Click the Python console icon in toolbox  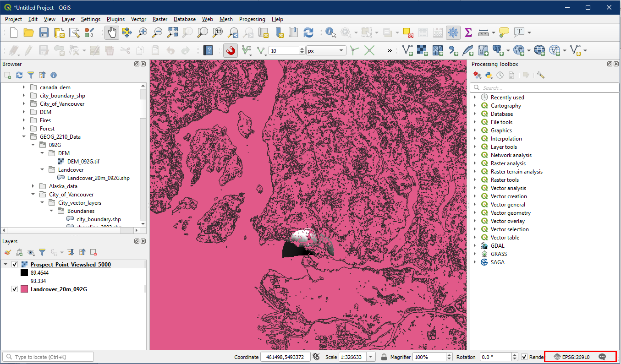coord(489,75)
